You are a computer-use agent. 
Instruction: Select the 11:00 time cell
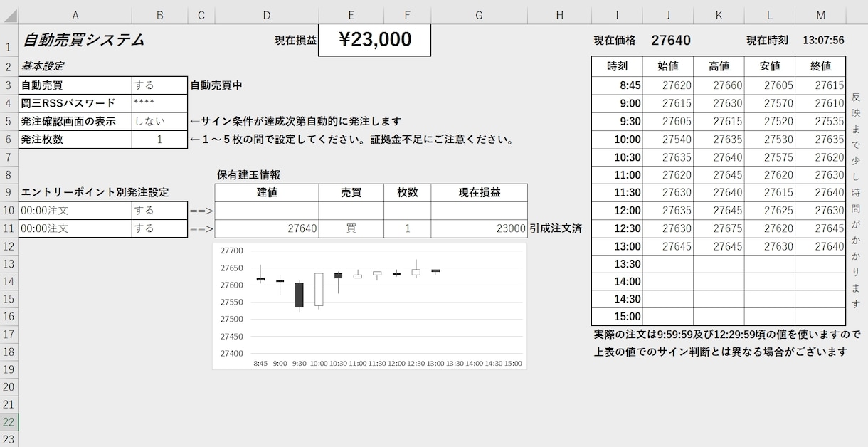point(617,174)
